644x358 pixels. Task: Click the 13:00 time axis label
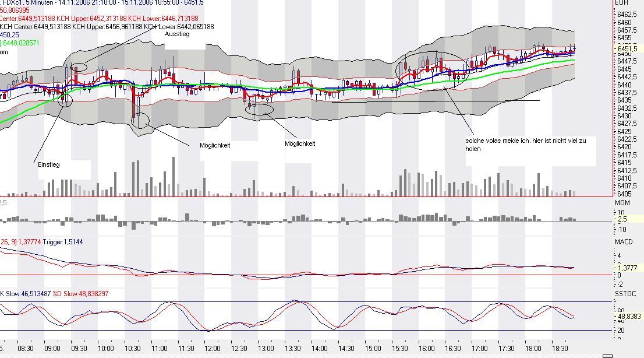click(x=266, y=349)
